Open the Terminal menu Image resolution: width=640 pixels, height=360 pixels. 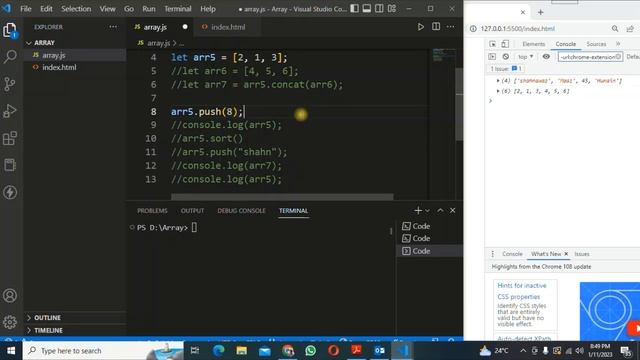[178, 9]
